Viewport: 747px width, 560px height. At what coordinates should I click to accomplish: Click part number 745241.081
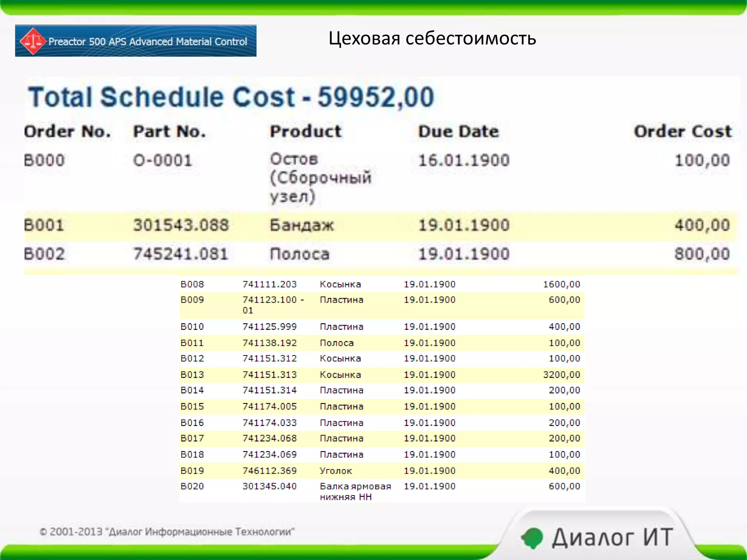click(x=181, y=254)
